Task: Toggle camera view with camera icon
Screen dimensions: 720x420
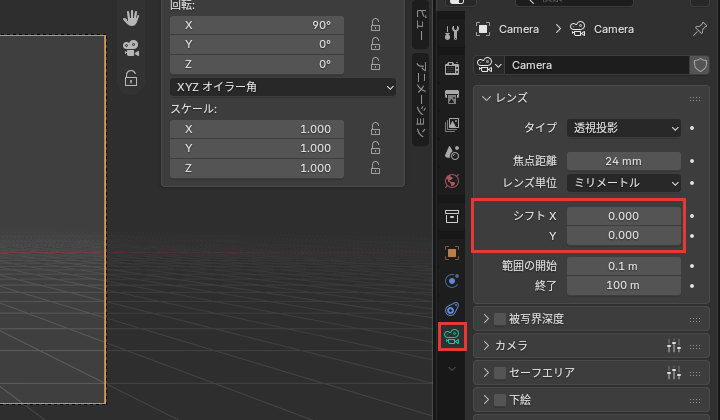Action: point(131,48)
